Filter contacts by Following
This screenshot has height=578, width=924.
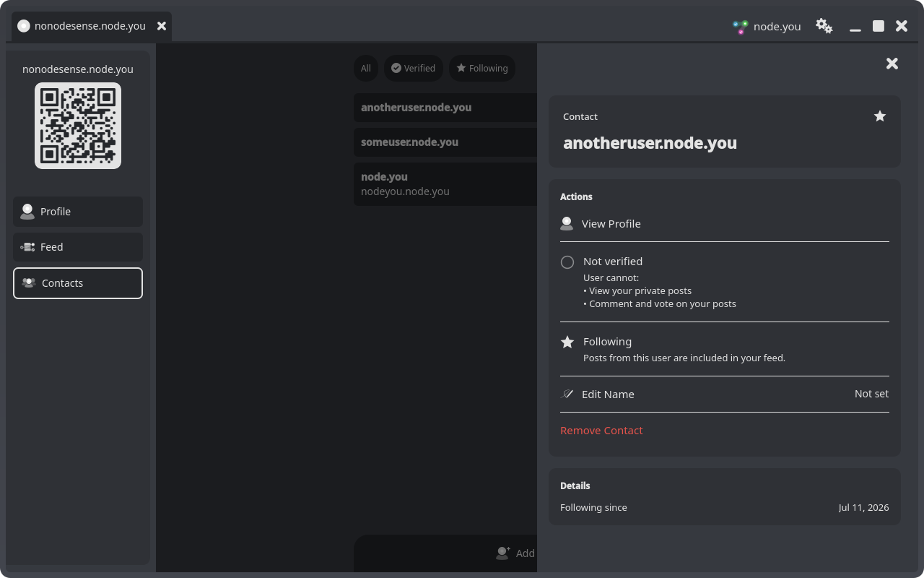pyautogui.click(x=481, y=68)
